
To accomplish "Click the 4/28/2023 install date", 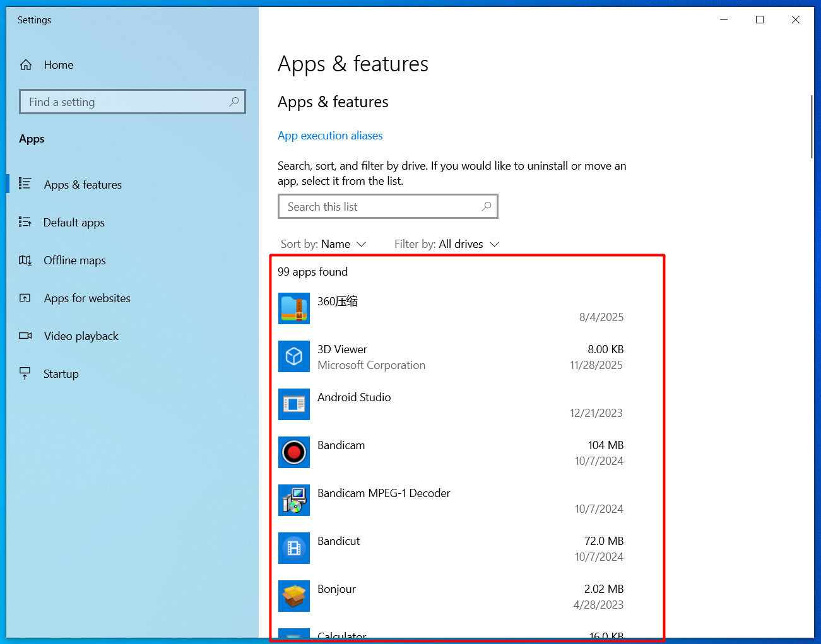I will pyautogui.click(x=598, y=605).
